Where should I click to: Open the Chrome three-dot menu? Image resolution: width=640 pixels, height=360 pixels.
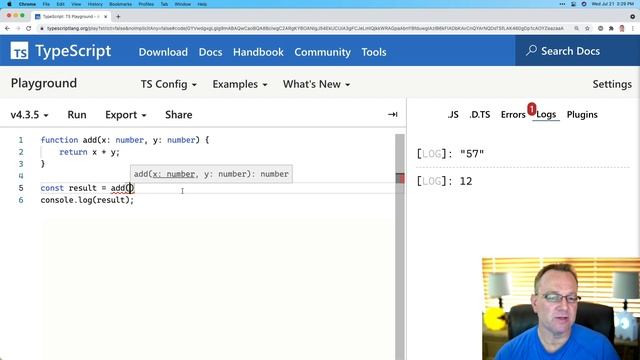(633, 29)
